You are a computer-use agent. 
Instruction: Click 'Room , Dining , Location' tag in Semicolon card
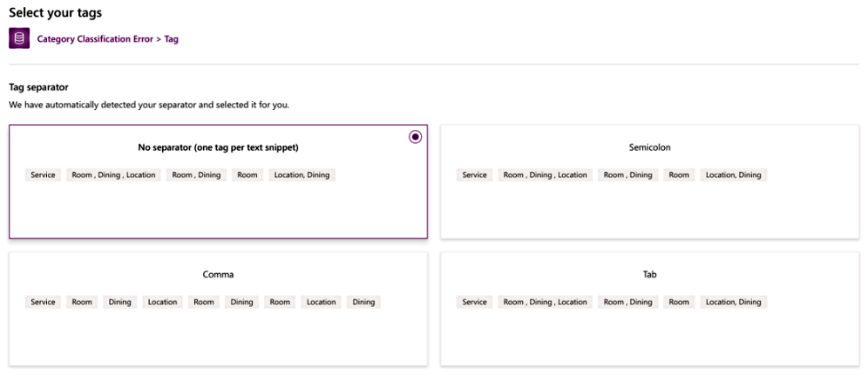pos(546,175)
